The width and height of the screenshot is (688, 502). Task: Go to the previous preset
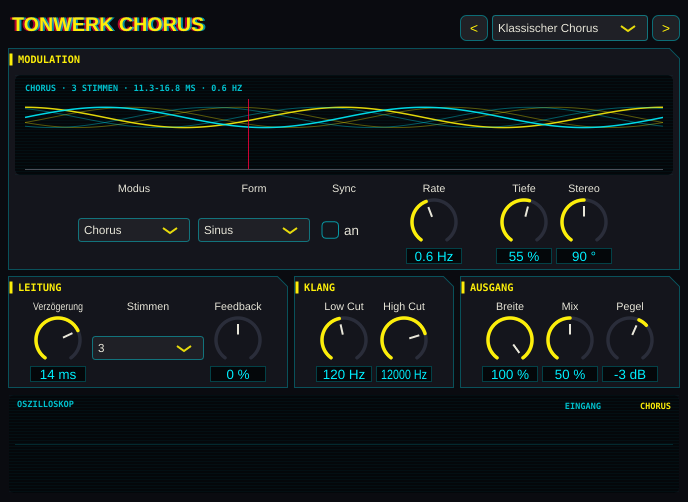point(473,28)
